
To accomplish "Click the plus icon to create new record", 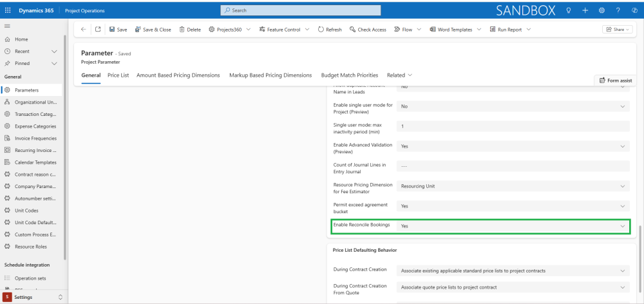I will pyautogui.click(x=585, y=10).
